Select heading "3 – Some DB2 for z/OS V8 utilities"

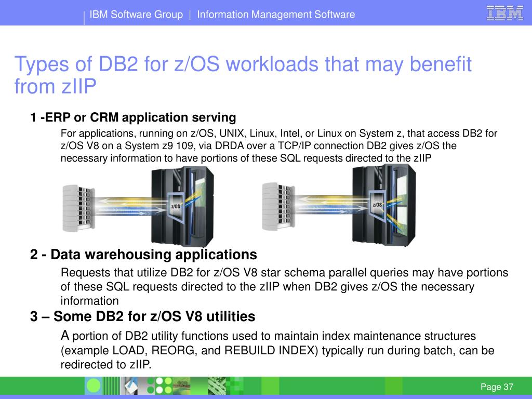point(142,316)
